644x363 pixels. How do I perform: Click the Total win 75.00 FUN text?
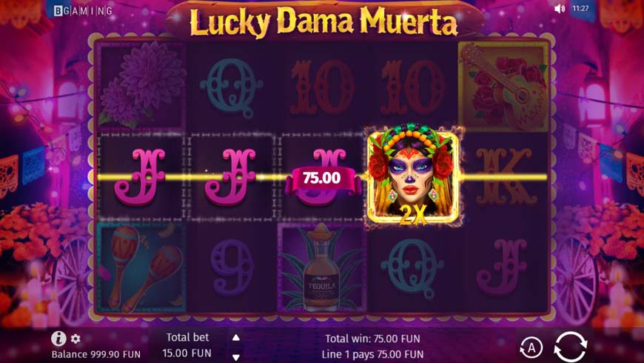[x=372, y=339]
